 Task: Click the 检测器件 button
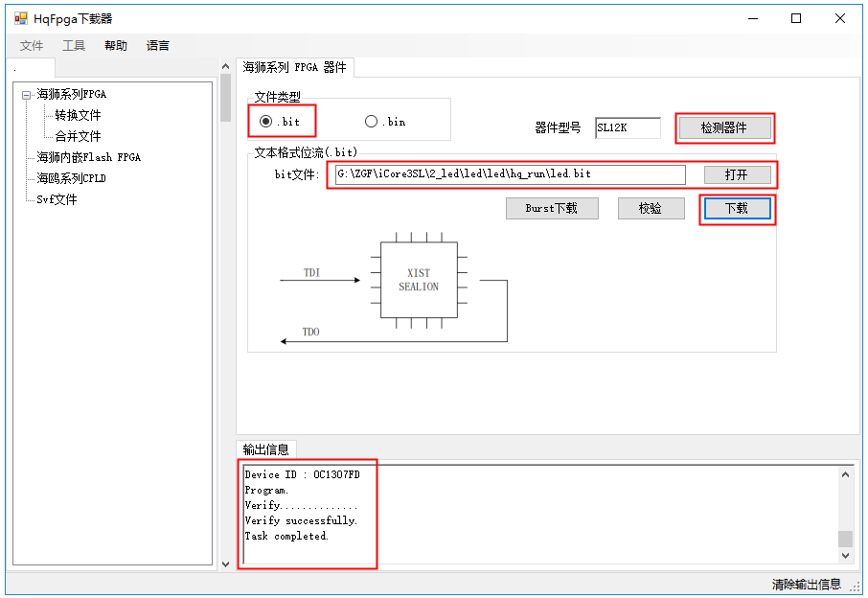723,127
